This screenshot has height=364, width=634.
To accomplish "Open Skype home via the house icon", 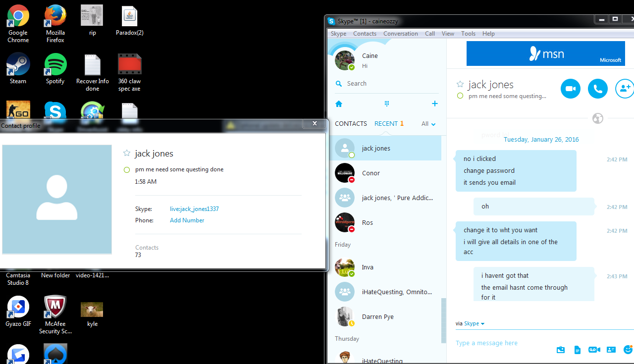I will pos(339,104).
